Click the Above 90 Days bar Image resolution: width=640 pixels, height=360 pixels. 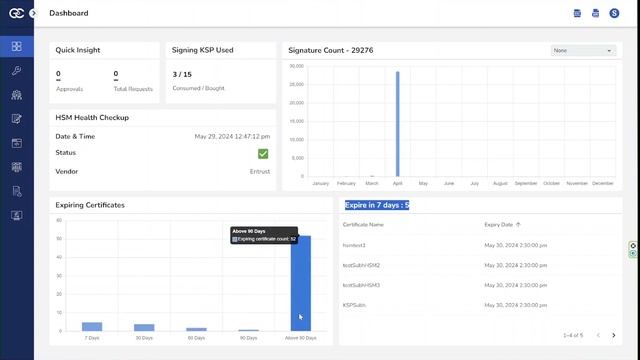click(x=301, y=283)
